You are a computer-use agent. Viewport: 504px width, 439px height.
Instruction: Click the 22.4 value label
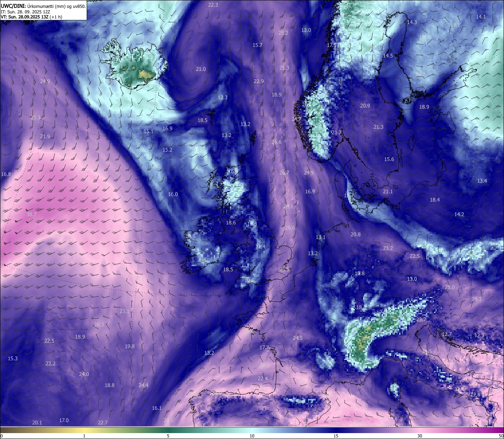tap(263, 379)
